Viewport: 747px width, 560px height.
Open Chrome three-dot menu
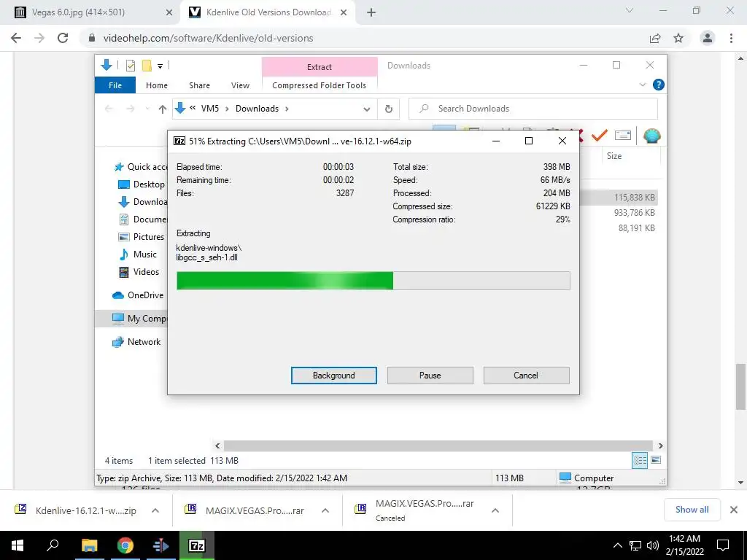(x=731, y=38)
